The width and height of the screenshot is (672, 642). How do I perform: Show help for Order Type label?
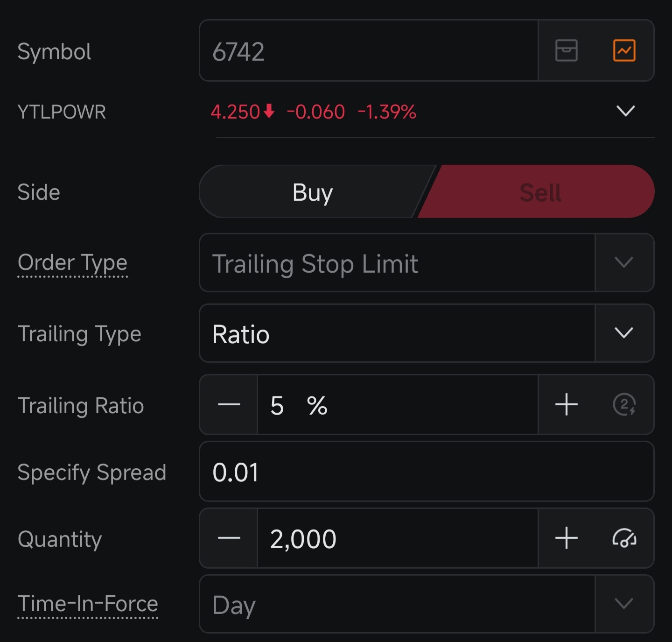click(72, 263)
